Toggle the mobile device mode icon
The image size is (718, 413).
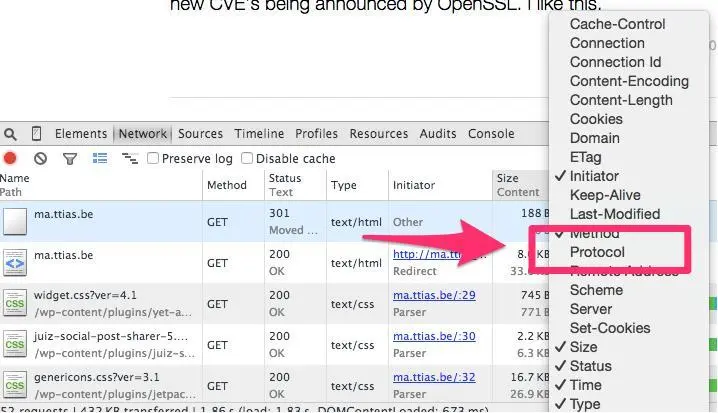click(x=36, y=134)
